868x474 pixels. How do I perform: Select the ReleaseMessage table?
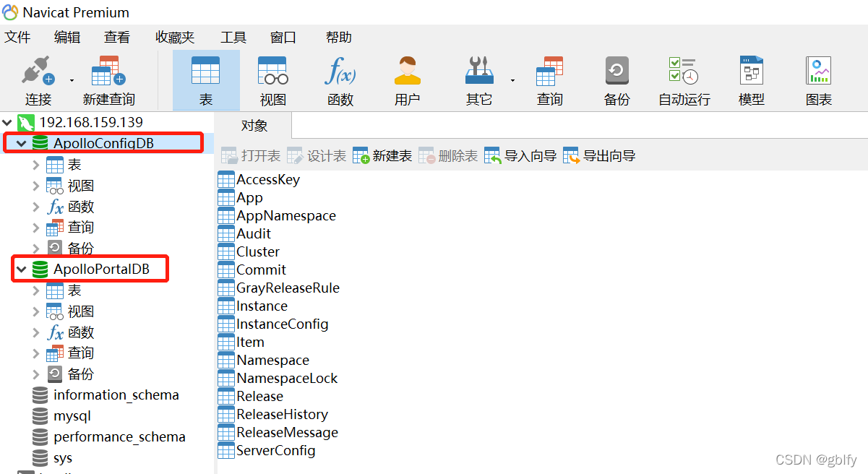click(x=278, y=433)
